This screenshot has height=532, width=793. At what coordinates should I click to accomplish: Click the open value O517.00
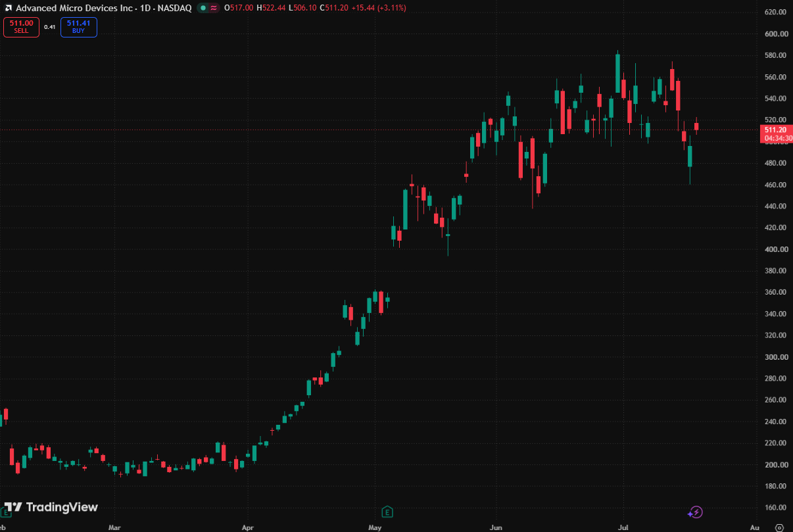pyautogui.click(x=238, y=8)
